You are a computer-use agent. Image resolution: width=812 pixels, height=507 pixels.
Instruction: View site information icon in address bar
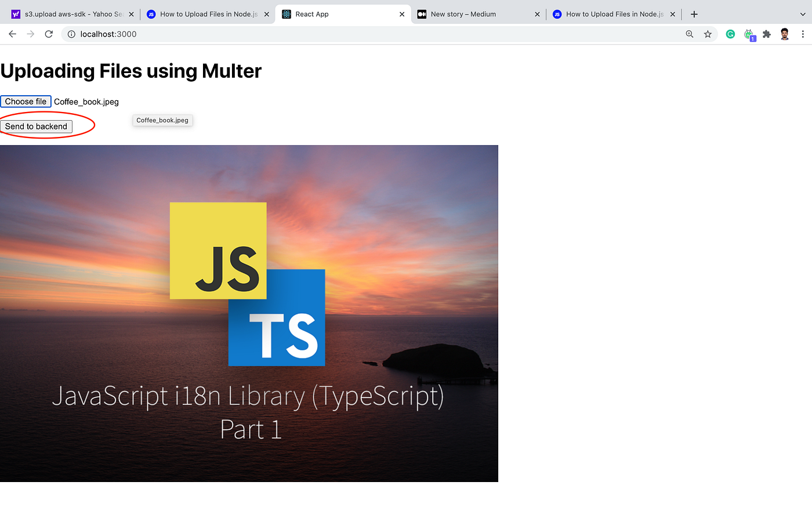[71, 34]
